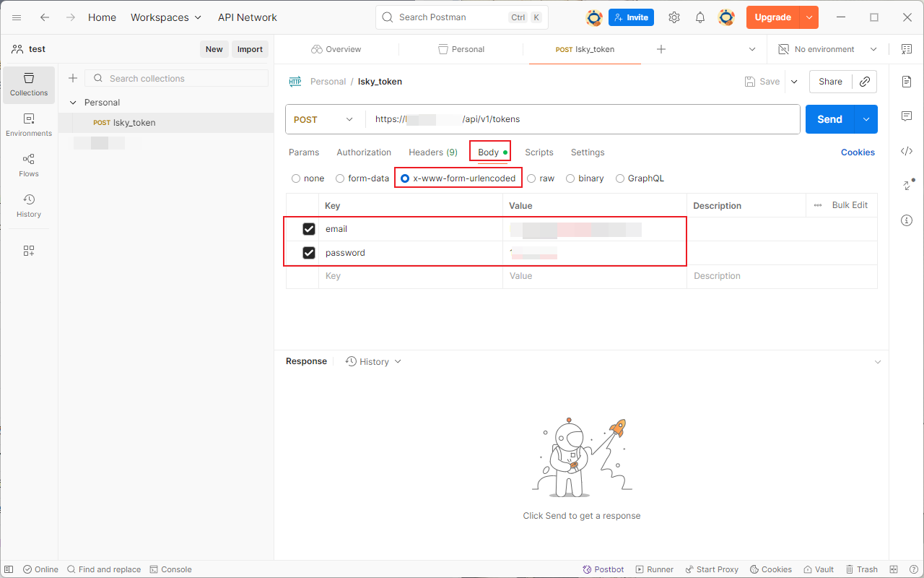Open the Comments icon in right sidebar
This screenshot has width=924, height=578.
tap(907, 116)
